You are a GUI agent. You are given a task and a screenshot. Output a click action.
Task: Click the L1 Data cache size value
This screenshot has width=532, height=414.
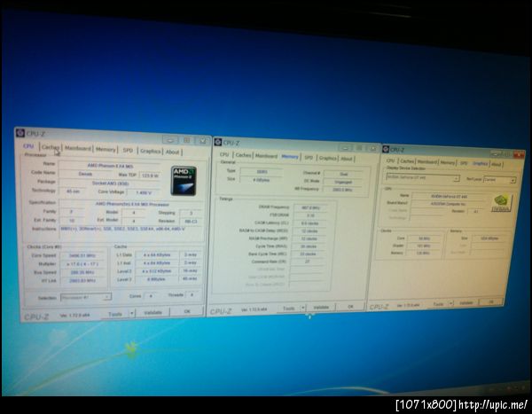coord(156,254)
